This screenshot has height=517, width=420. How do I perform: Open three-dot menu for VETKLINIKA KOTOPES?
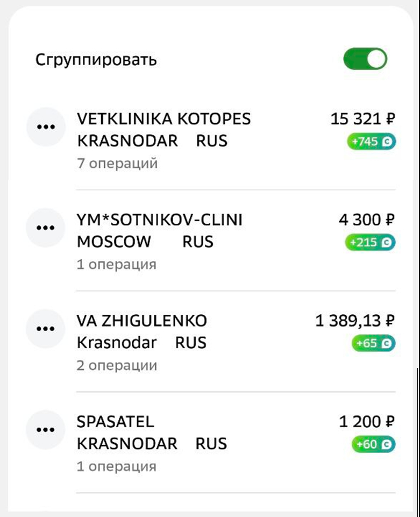click(46, 126)
